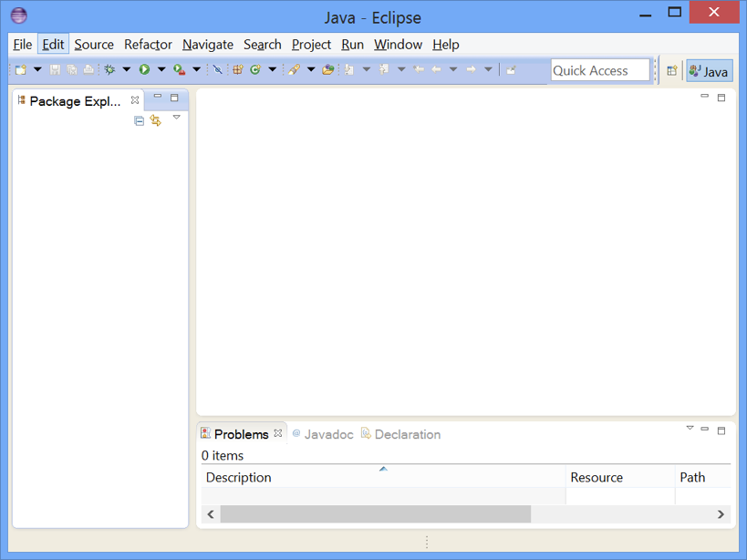
Task: Click the Save disk icon
Action: tap(56, 70)
